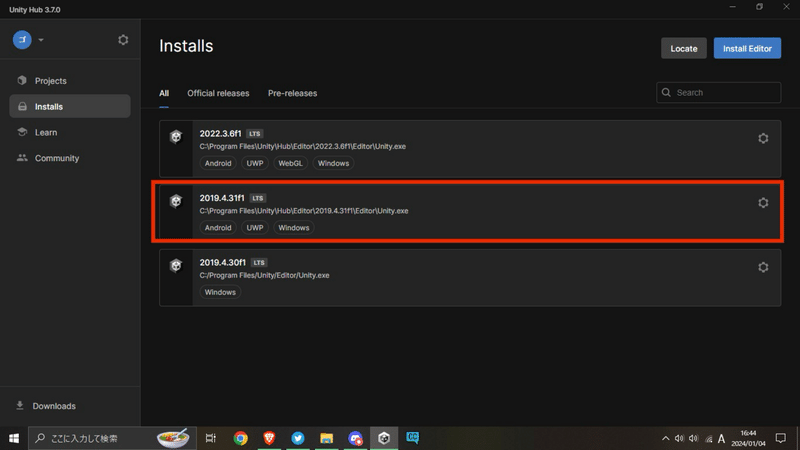
Task: Click the Locate button
Action: (684, 48)
